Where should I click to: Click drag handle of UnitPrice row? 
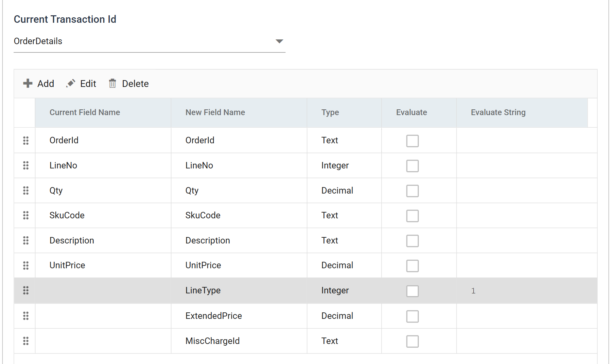[x=26, y=265]
